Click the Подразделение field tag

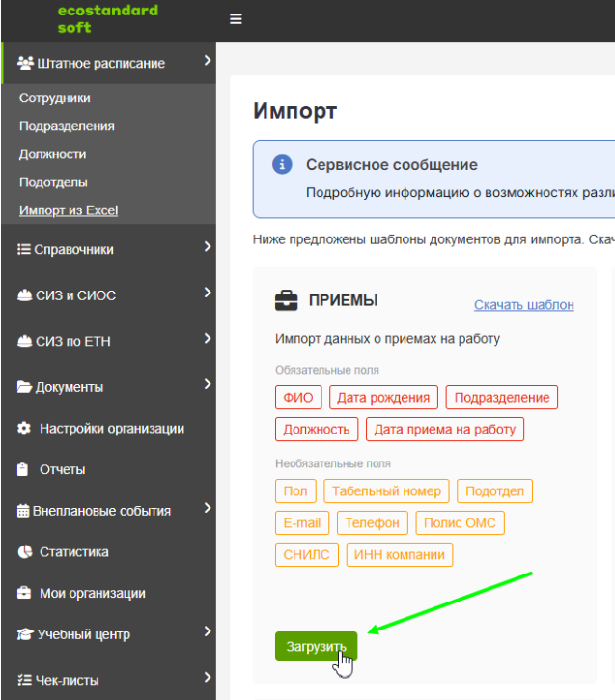tap(502, 398)
